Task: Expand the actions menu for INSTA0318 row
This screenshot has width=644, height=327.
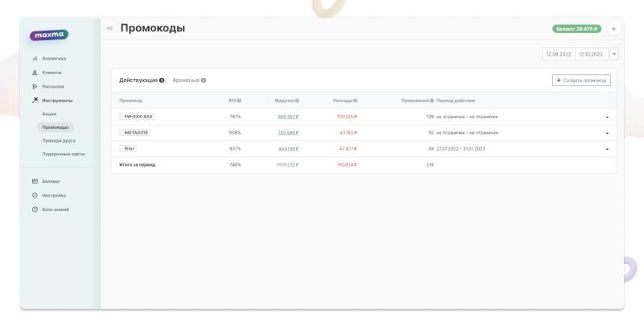Action: pos(607,133)
